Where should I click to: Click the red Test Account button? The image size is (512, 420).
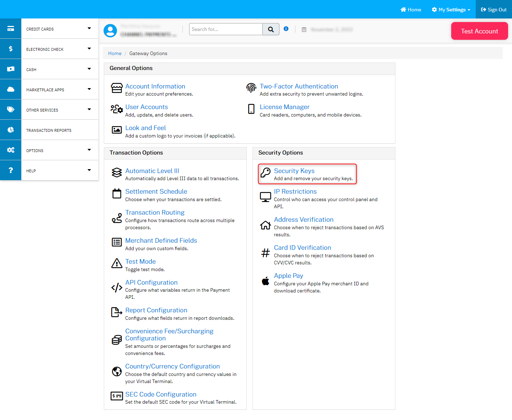(x=479, y=31)
